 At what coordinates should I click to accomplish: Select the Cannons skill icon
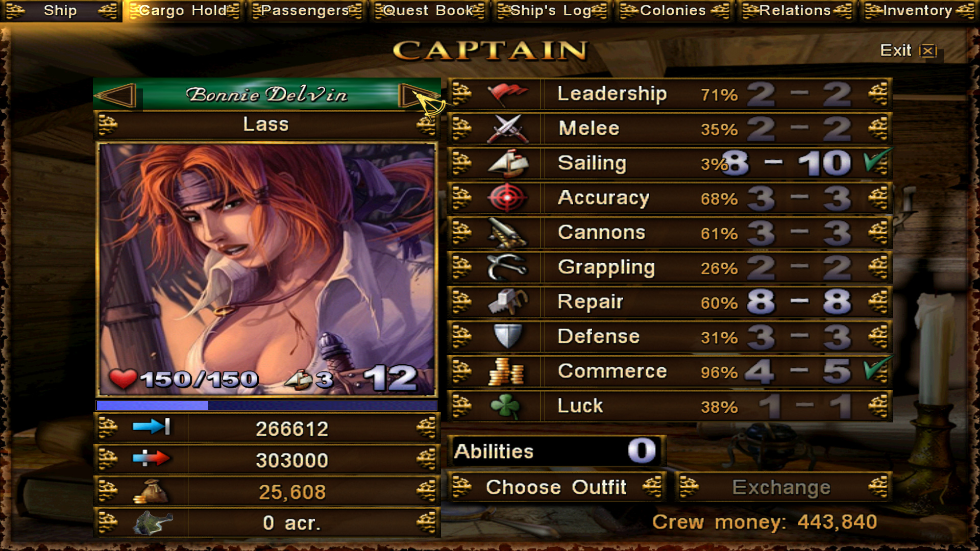point(507,233)
